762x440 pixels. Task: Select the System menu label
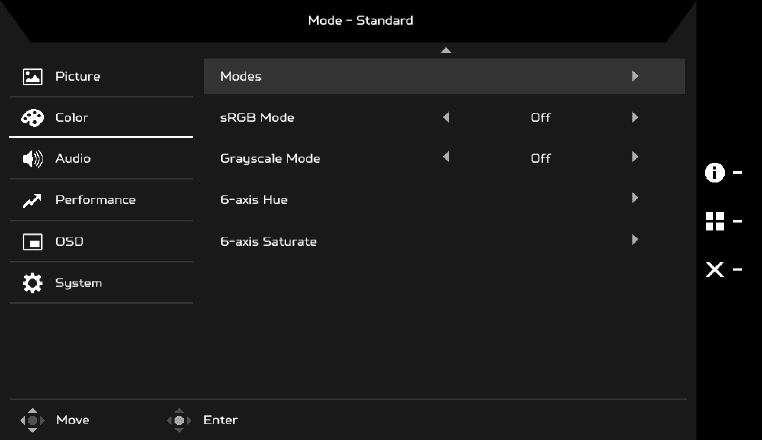[78, 283]
